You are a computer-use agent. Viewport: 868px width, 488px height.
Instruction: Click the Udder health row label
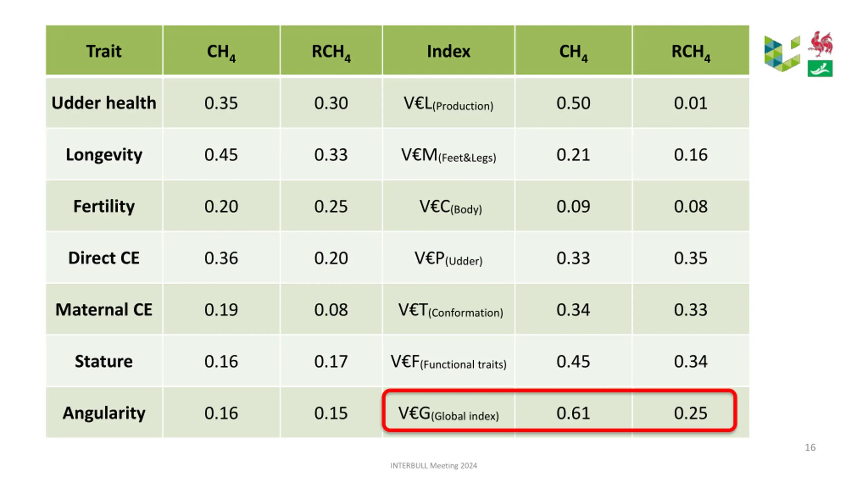(104, 103)
